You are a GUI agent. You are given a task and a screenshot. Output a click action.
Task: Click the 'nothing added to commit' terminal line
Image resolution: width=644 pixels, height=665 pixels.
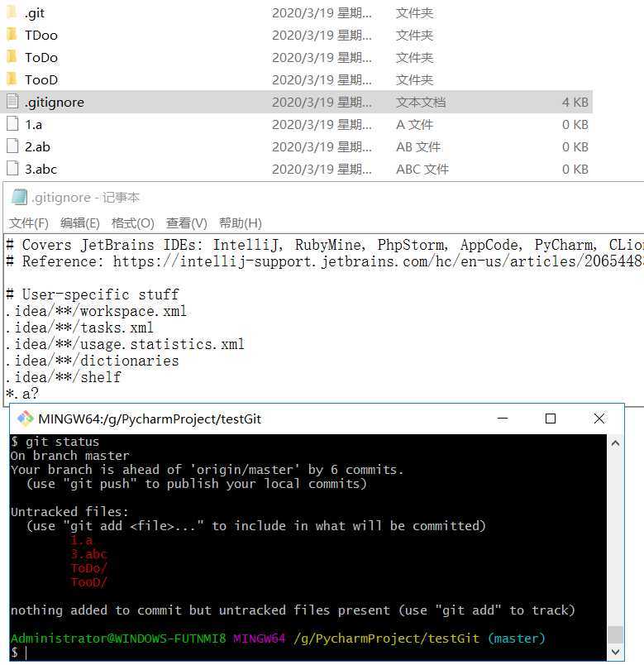(x=293, y=610)
